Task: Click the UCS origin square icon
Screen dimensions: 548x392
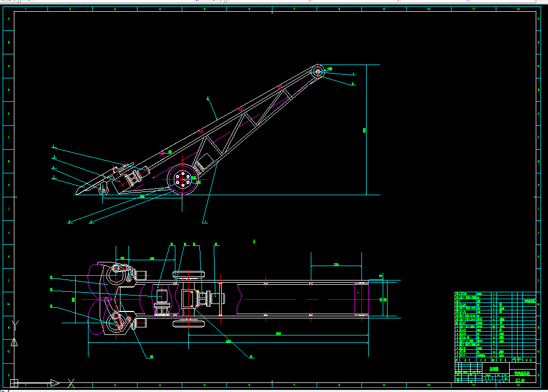Action: click(14, 383)
